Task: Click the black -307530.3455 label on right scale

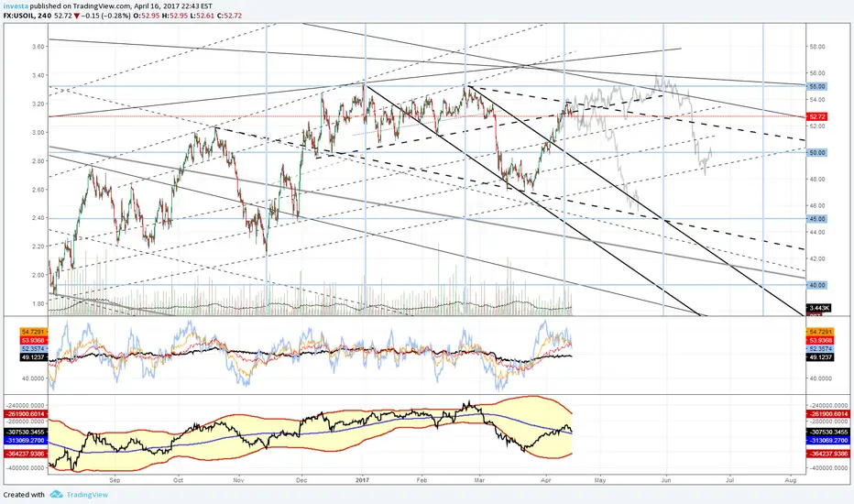Action: (827, 433)
